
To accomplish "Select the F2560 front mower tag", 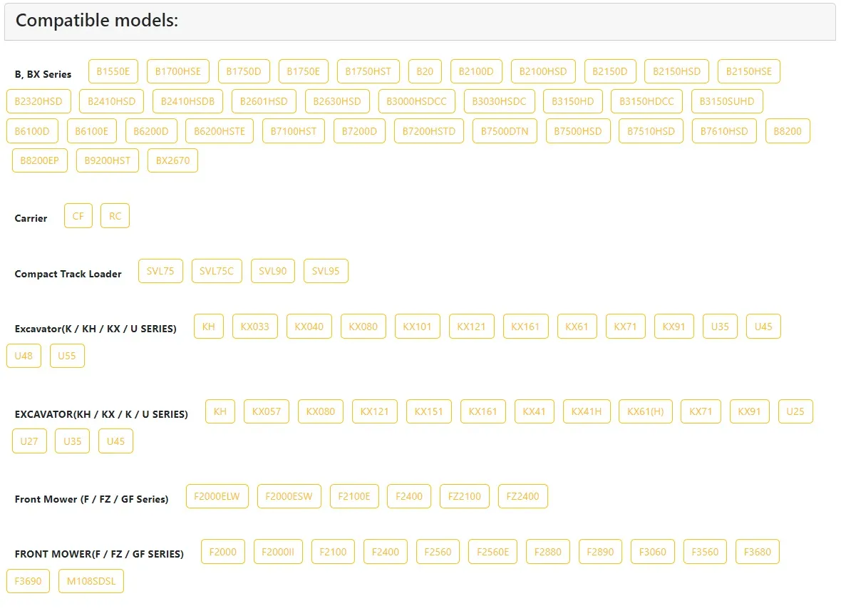I will click(438, 552).
